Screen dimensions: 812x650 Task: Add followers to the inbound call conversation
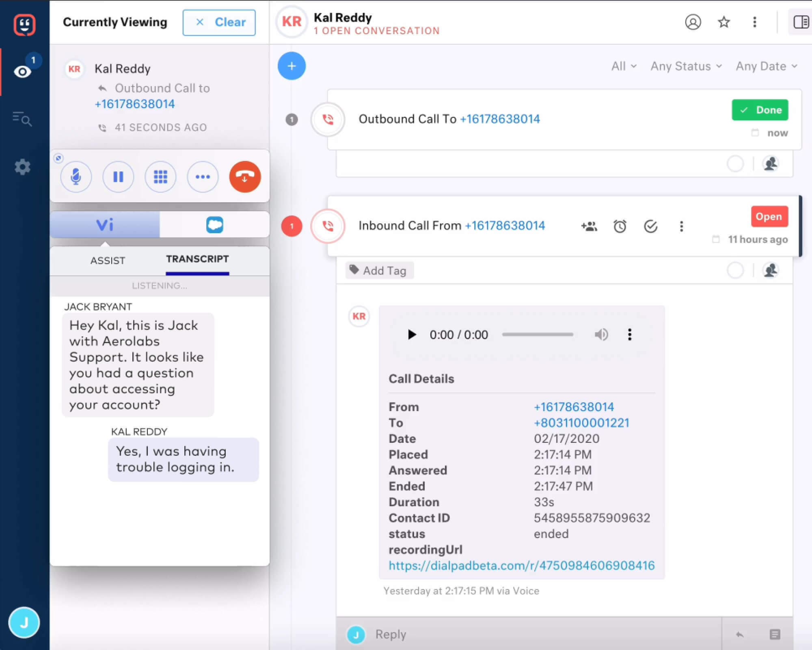click(x=589, y=226)
